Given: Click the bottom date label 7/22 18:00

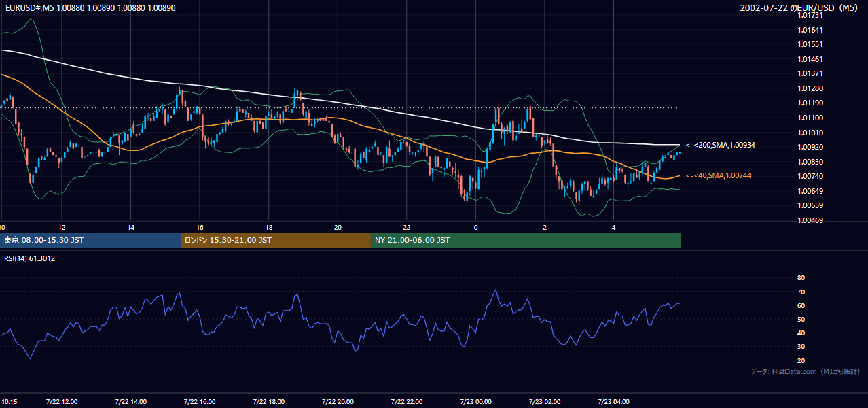Looking at the screenshot, I should coord(269,401).
